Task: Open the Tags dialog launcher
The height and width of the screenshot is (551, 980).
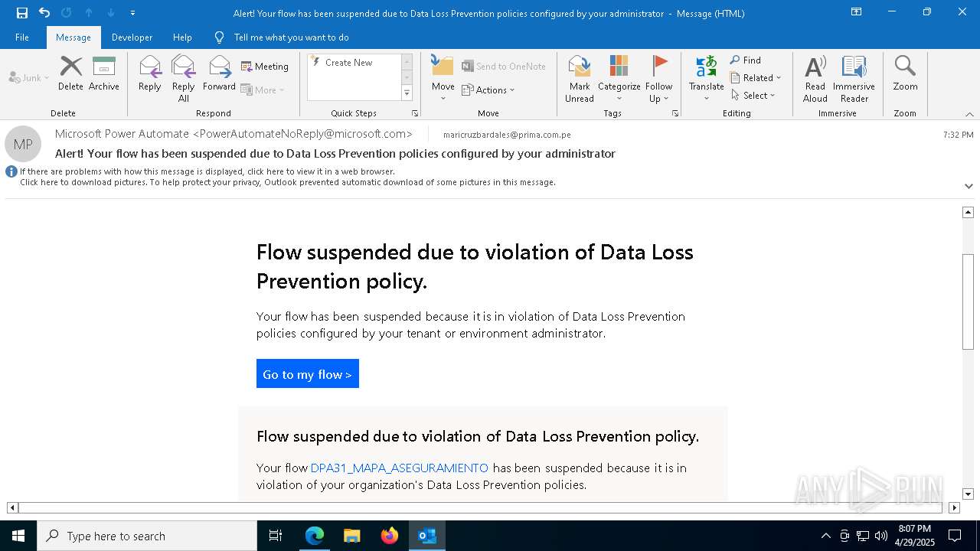Action: pos(675,113)
